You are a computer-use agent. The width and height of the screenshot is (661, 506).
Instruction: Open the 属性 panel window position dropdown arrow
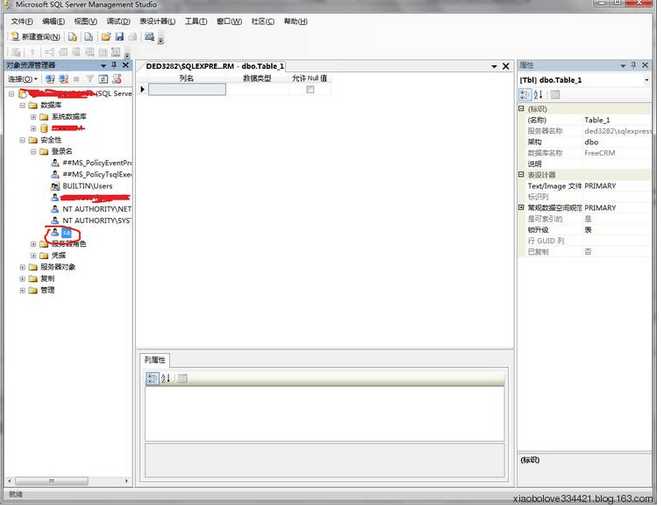click(x=623, y=65)
